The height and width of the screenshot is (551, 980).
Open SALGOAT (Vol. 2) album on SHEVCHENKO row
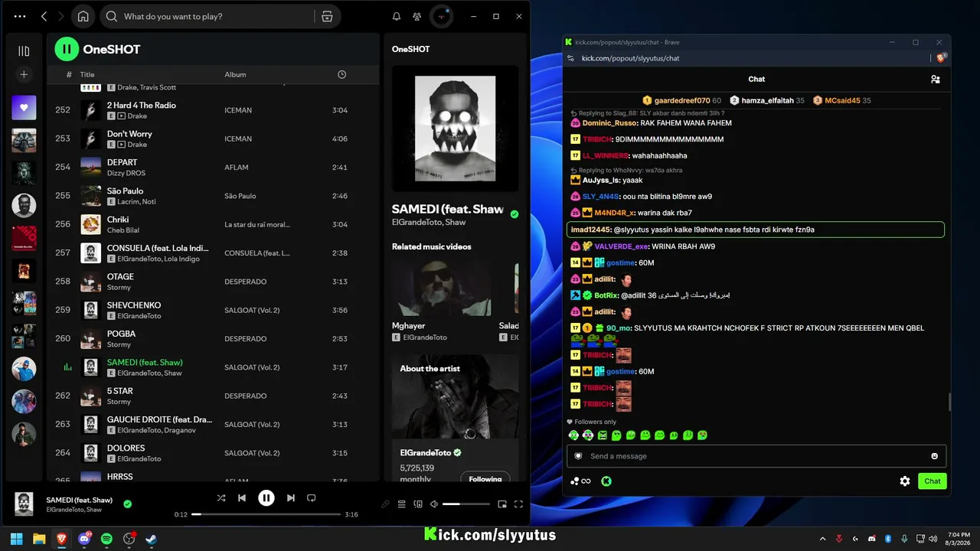point(252,310)
